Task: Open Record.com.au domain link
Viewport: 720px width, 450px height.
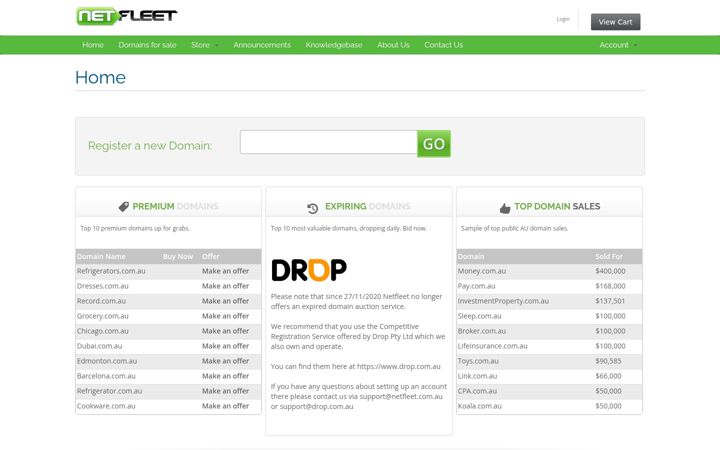Action: (101, 301)
